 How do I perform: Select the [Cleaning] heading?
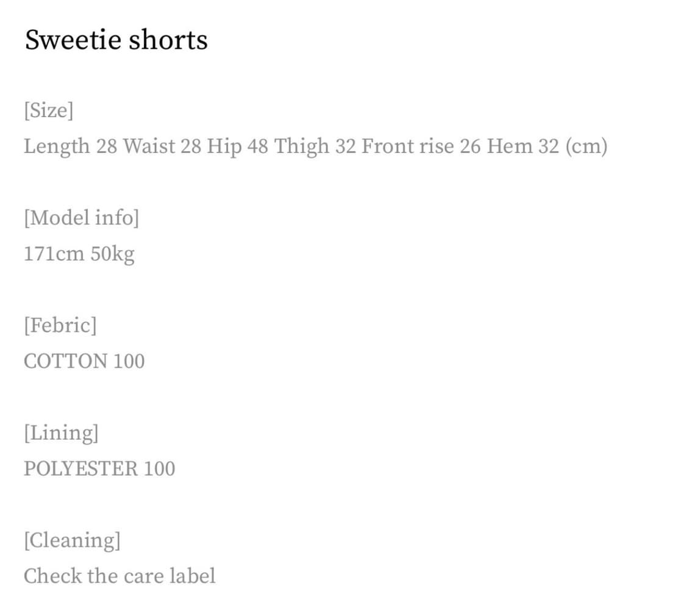click(x=72, y=541)
